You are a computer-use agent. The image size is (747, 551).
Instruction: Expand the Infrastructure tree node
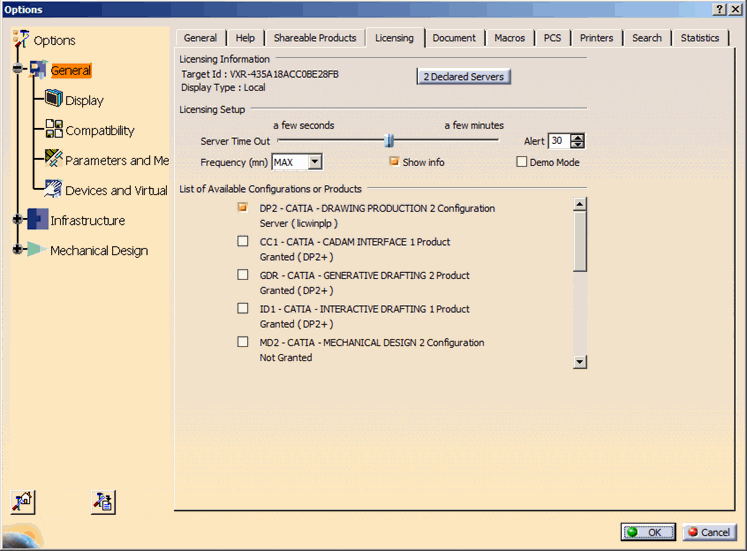tap(17, 220)
